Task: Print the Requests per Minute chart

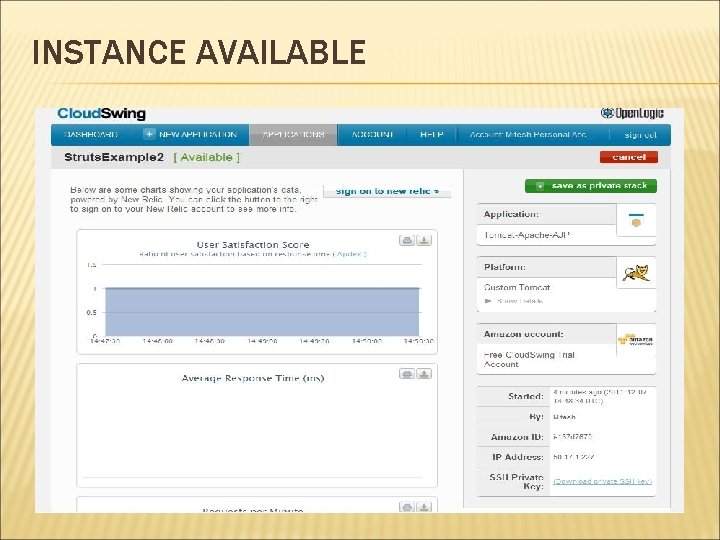Action: 407,507
